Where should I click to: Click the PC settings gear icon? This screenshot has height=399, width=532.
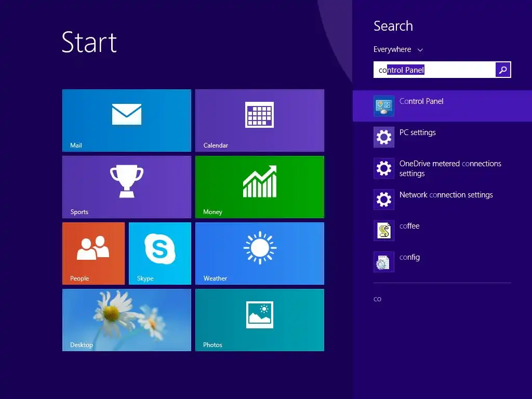point(384,137)
